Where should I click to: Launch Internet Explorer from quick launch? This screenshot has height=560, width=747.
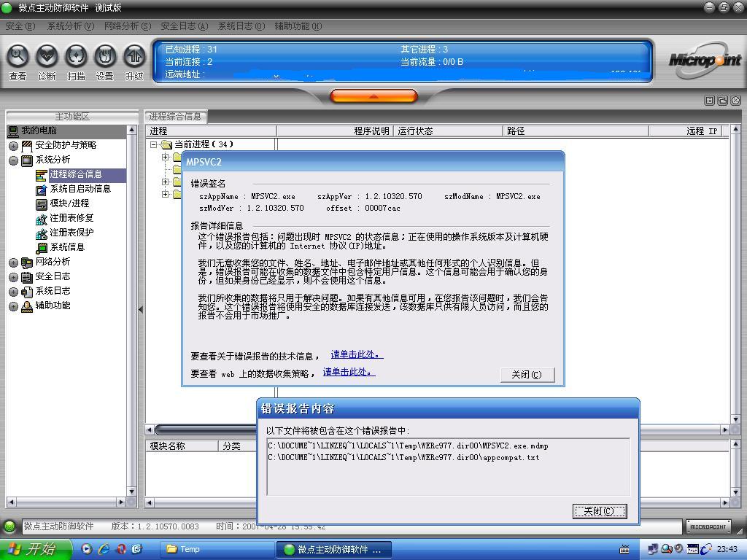[x=104, y=549]
